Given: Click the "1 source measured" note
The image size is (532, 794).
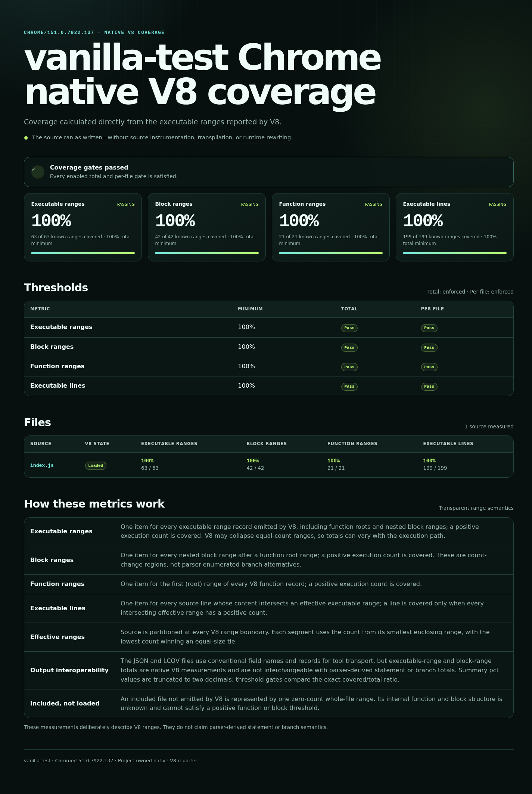Looking at the screenshot, I should click(489, 427).
